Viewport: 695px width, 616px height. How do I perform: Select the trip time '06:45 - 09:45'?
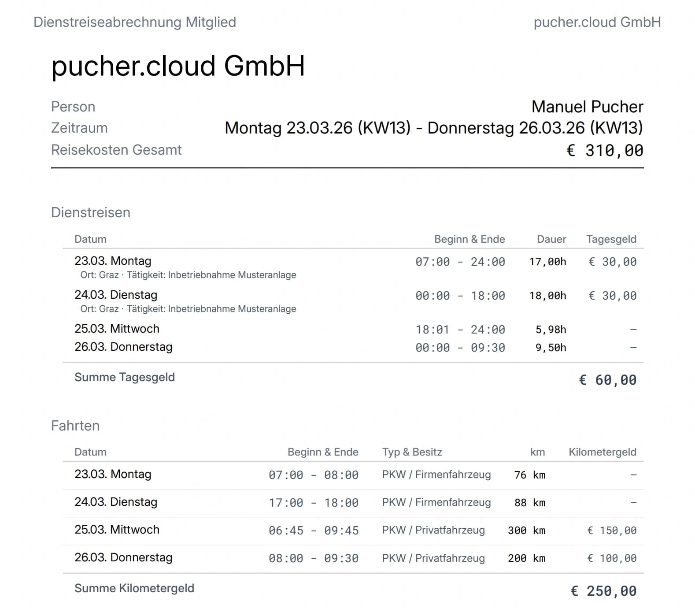click(314, 531)
